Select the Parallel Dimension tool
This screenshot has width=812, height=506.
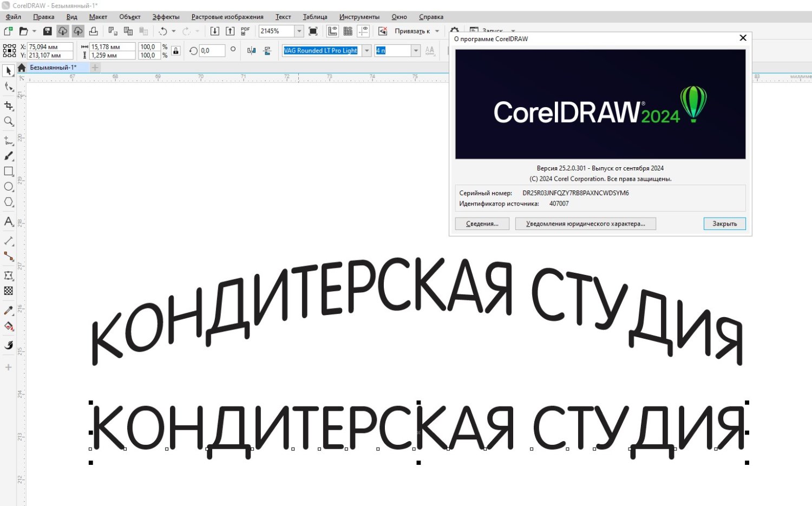pos(9,241)
